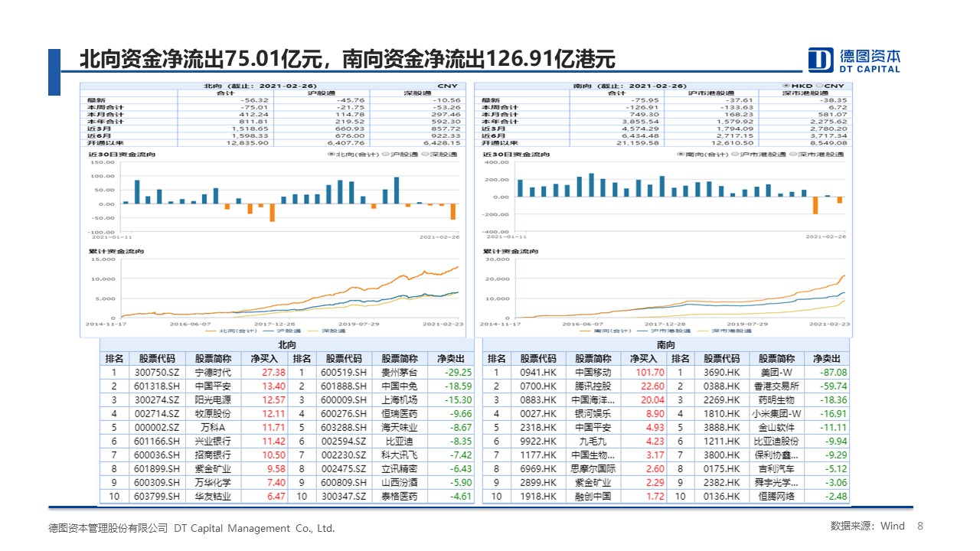Click stock name 中国中免

(x=399, y=386)
